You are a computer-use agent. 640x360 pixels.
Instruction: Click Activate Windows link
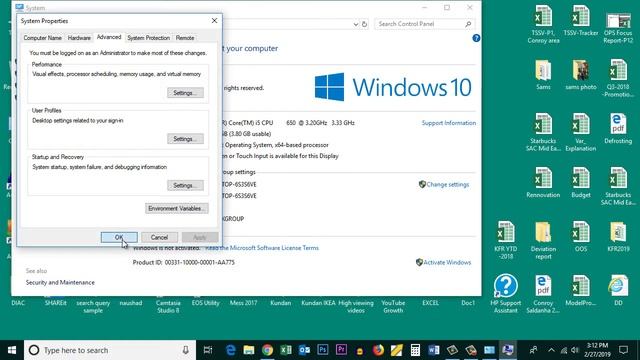[447, 262]
